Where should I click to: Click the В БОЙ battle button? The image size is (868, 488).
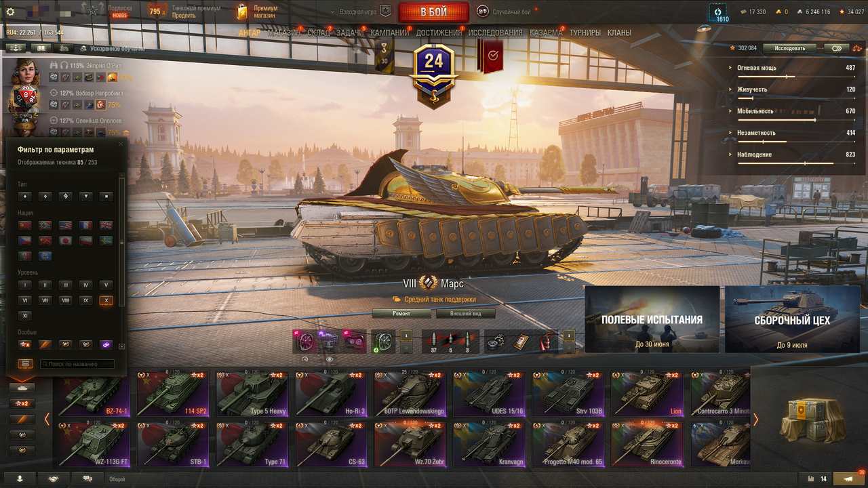point(434,12)
